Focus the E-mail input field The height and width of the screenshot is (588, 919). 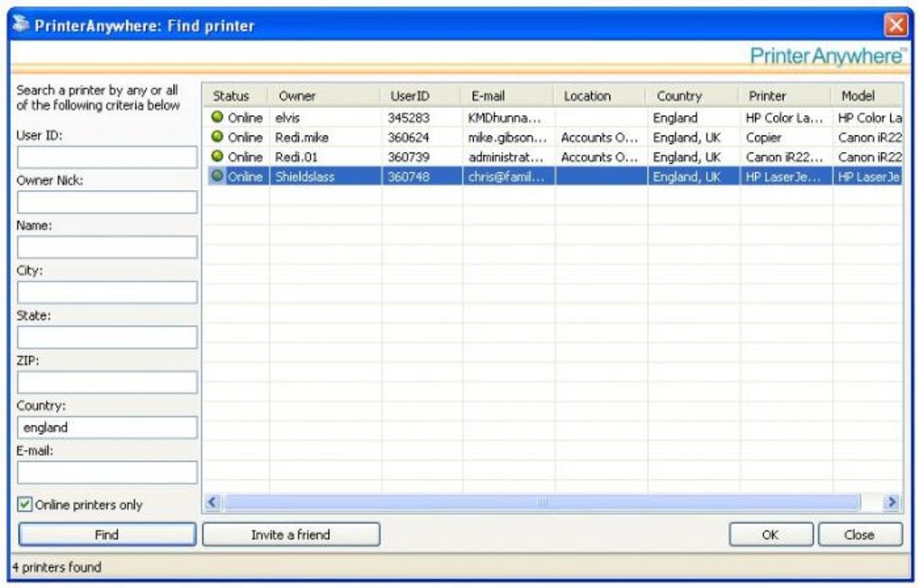coord(107,473)
